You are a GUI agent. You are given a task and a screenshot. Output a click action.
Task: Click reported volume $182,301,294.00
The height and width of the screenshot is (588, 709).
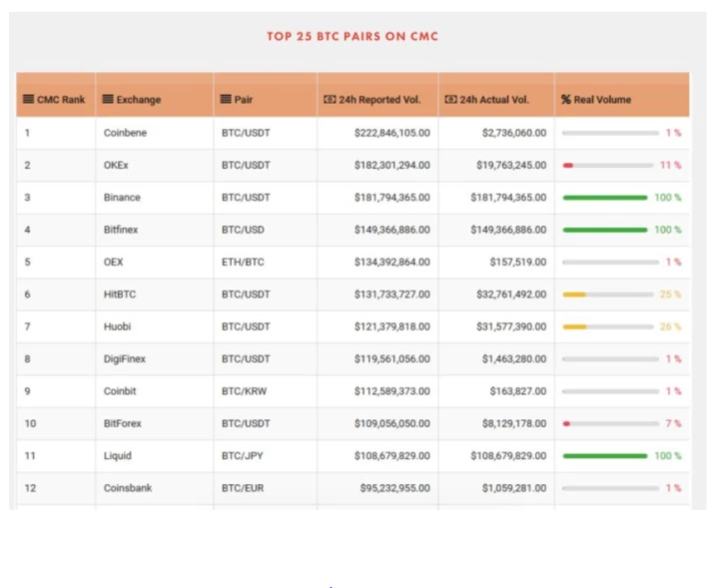(x=392, y=166)
